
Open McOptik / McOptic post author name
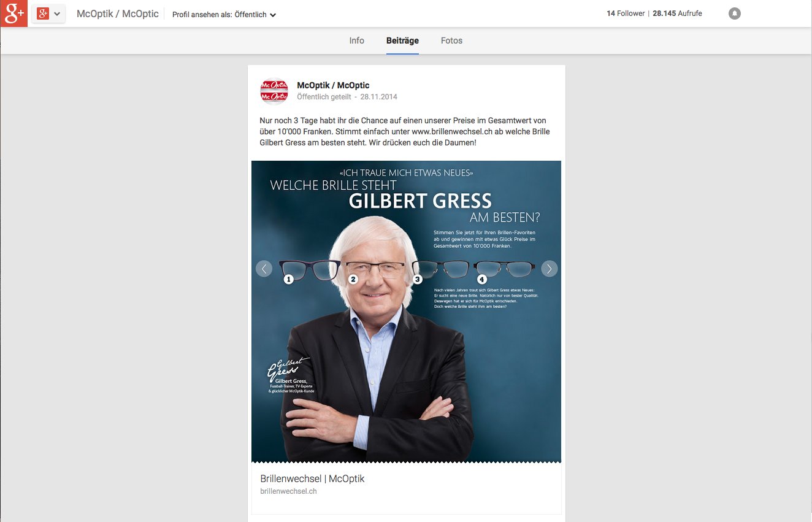point(333,85)
